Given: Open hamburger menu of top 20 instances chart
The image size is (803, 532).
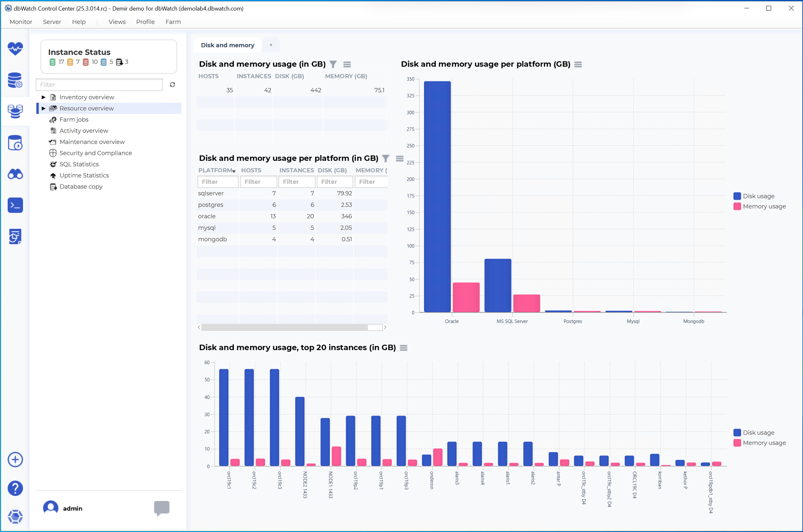Looking at the screenshot, I should pyautogui.click(x=404, y=348).
